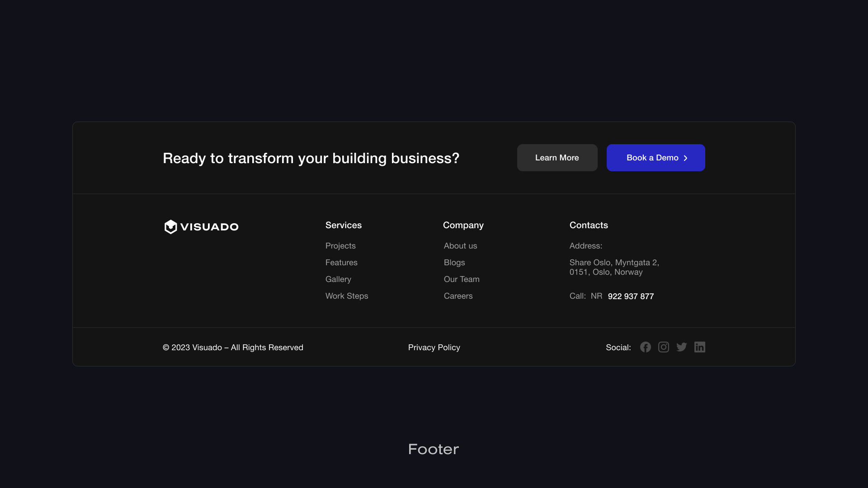Screen dimensions: 868x488
Task: Open the Features link
Action: click(341, 263)
